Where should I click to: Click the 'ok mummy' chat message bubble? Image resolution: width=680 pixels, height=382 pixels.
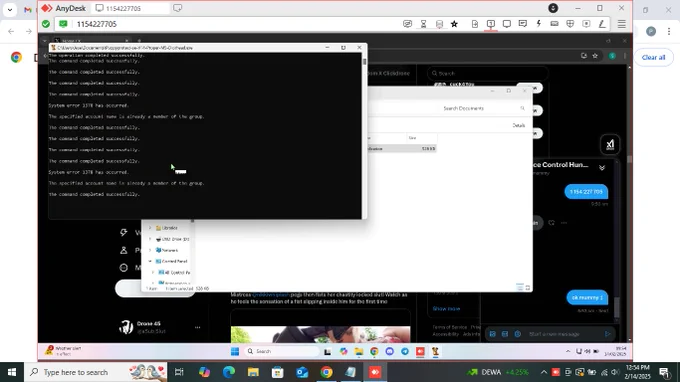tap(587, 297)
